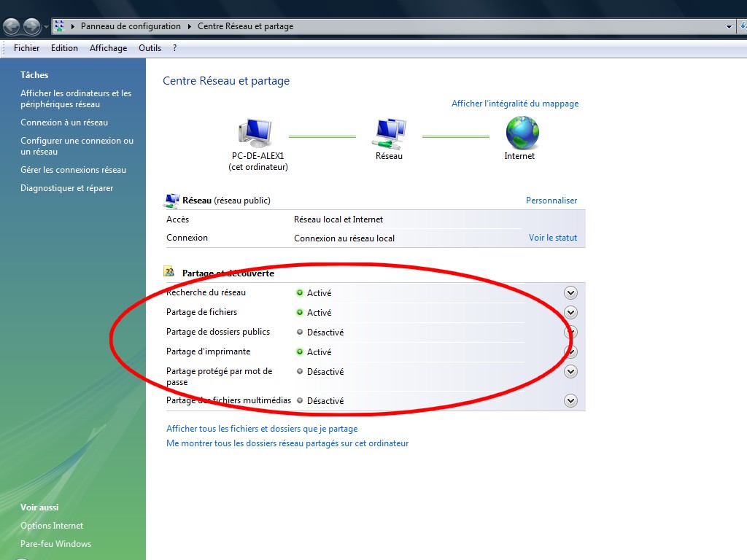Click Afficher l'intégralité du mappage link
This screenshot has width=747, height=560.
tap(515, 104)
